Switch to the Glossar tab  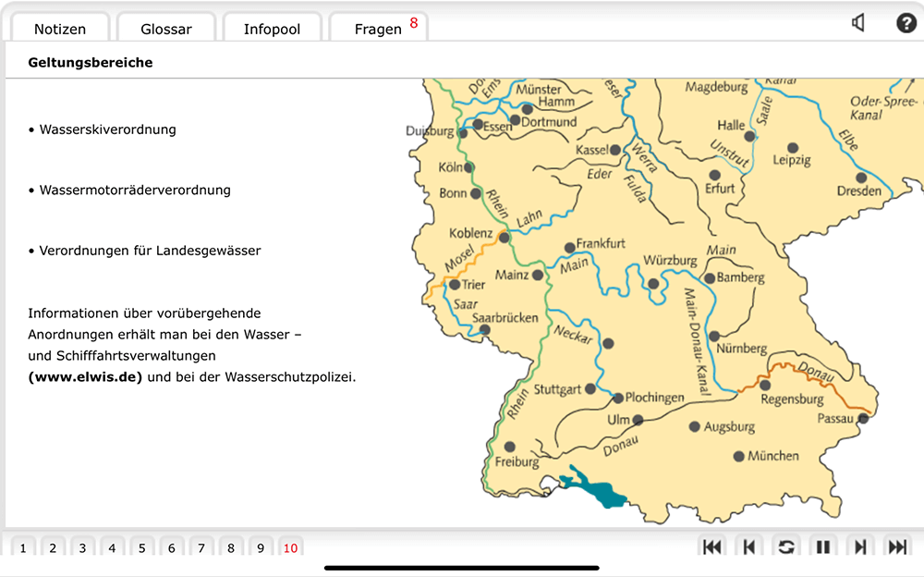(x=166, y=29)
